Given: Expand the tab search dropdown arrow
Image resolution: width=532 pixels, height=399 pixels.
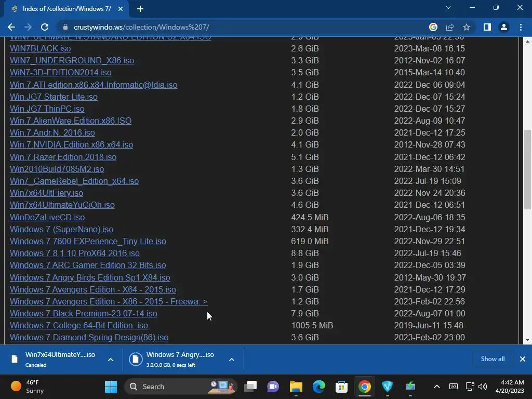Looking at the screenshot, I should point(448,7).
